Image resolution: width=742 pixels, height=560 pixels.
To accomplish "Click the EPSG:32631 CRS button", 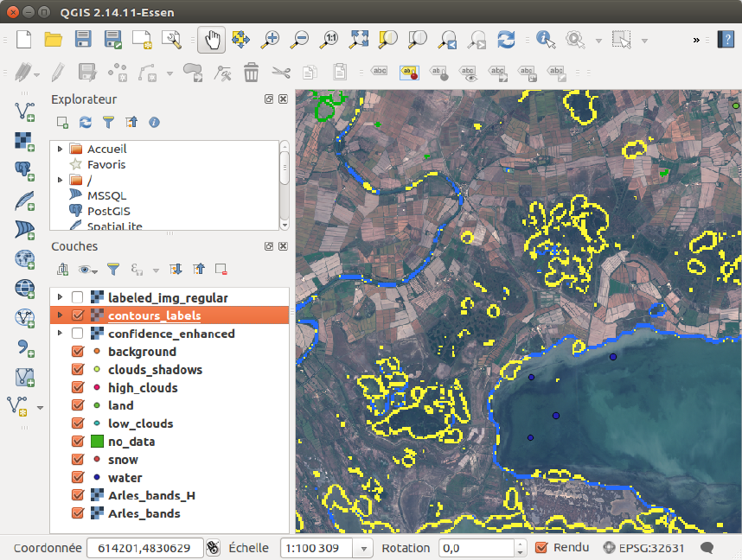I will (644, 547).
